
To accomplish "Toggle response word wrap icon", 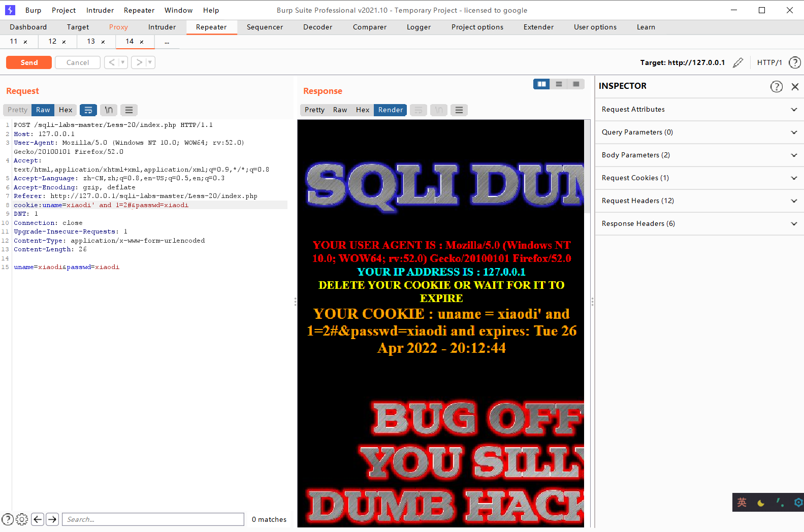I will [419, 110].
